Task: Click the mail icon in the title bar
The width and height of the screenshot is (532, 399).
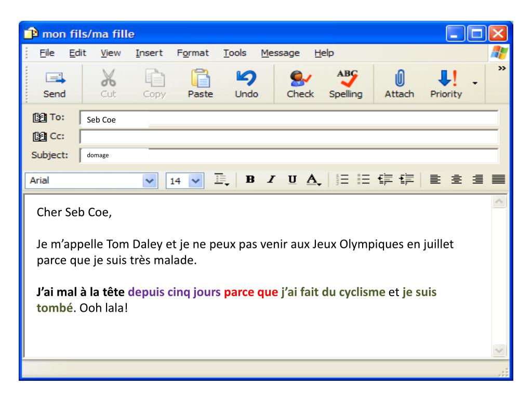Action: pos(31,34)
